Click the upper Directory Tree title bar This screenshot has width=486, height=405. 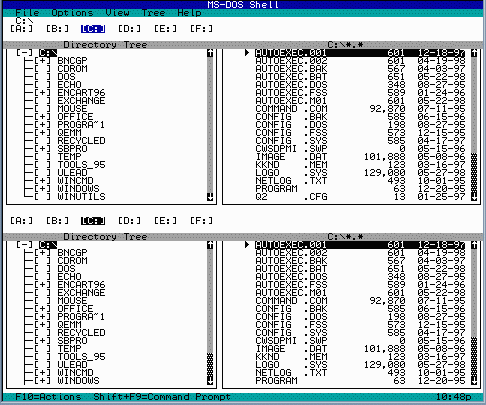105,45
